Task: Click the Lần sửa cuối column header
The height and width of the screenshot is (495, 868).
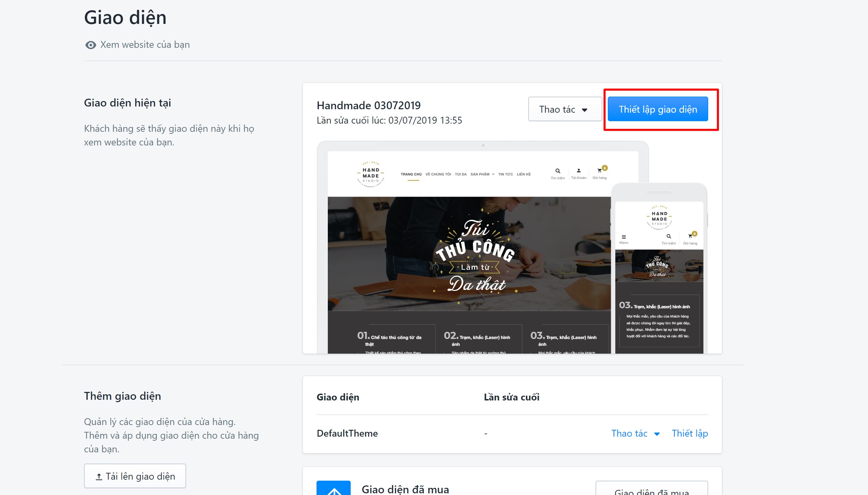Action: pos(512,397)
